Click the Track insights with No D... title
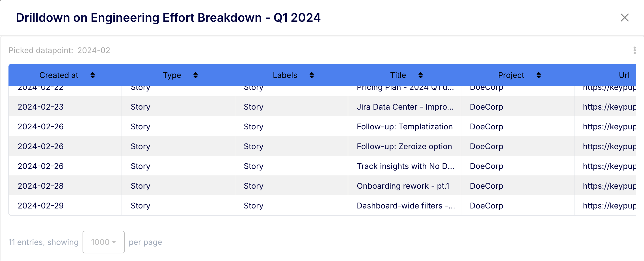 point(405,166)
